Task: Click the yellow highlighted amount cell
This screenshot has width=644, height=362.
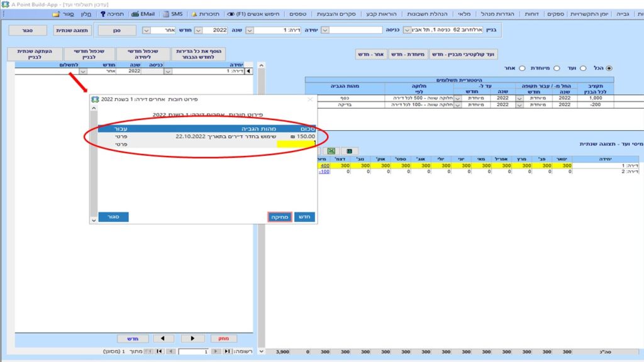Action: pyautogui.click(x=296, y=144)
